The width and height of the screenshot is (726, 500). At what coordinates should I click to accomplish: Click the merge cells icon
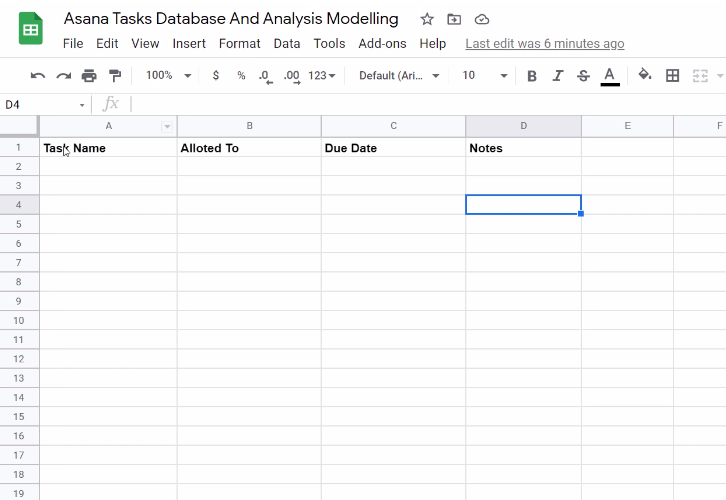[700, 75]
